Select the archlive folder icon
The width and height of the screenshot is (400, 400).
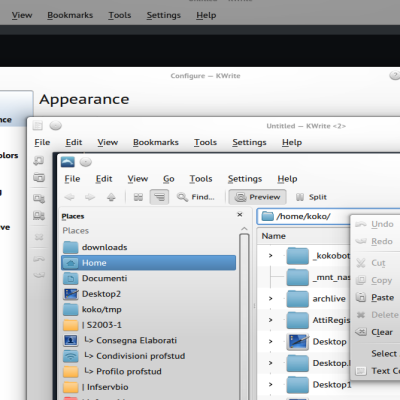[x=297, y=298]
